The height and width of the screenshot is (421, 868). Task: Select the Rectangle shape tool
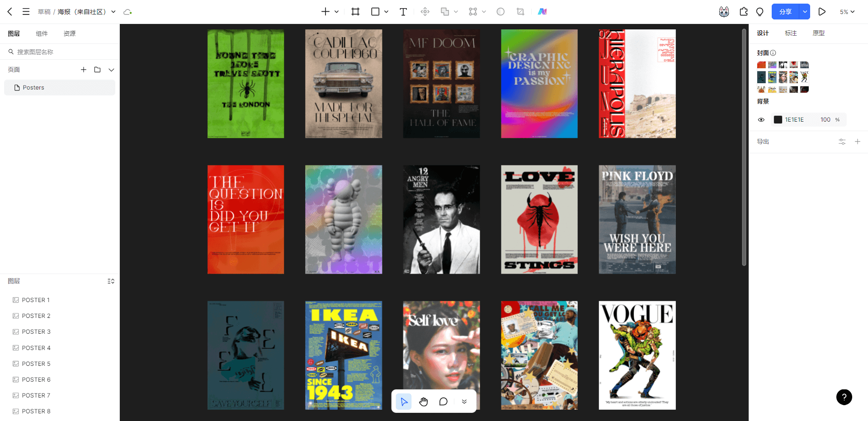coord(375,12)
